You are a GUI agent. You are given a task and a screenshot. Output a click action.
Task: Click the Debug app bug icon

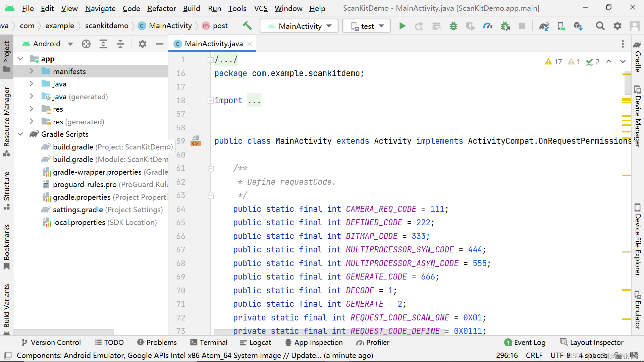[453, 26]
